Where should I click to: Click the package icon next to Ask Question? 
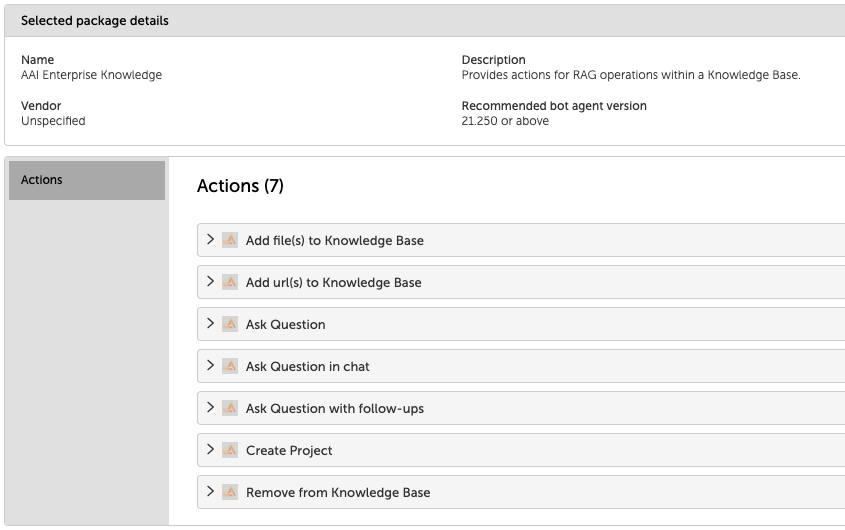tap(230, 324)
